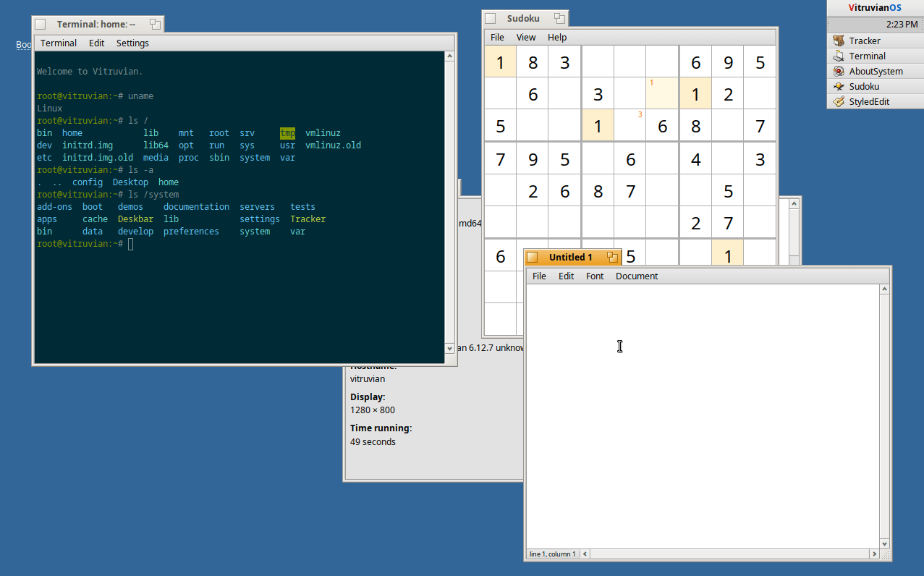
Task: Select the empty top-row cell right of 3
Action: 598,62
